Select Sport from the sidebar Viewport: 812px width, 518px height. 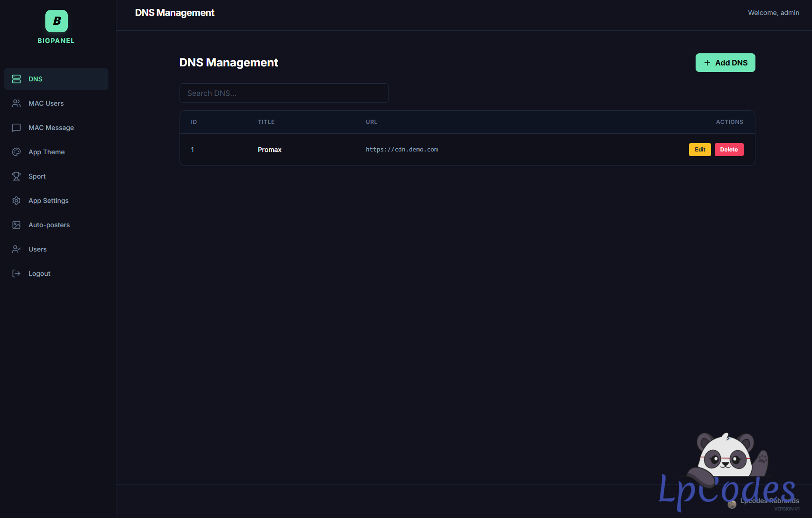point(37,176)
